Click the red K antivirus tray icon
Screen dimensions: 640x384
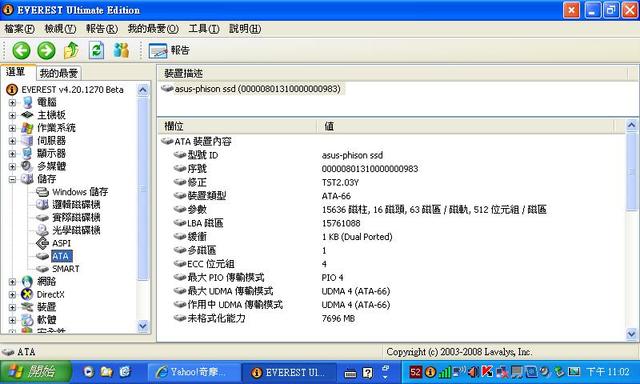[x=487, y=372]
